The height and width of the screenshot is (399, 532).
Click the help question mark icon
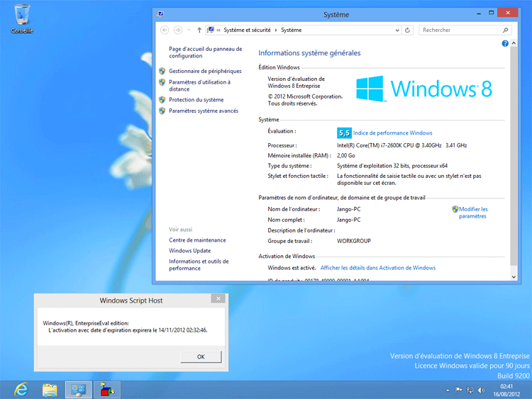pos(505,43)
